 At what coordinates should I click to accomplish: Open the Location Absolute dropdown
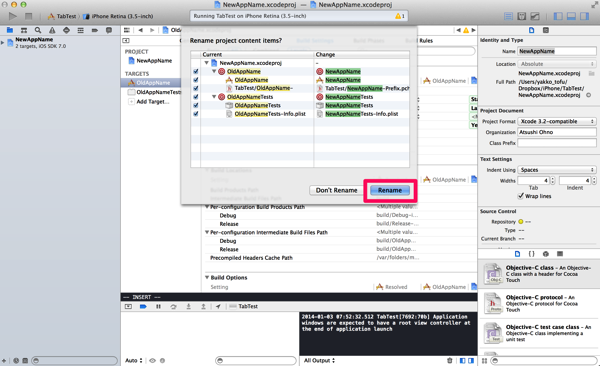tap(557, 64)
